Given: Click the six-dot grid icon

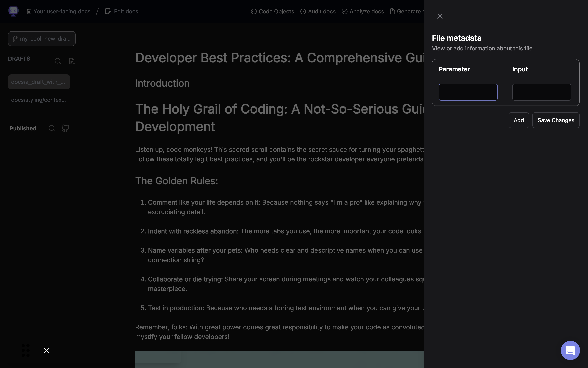Looking at the screenshot, I should [26, 350].
